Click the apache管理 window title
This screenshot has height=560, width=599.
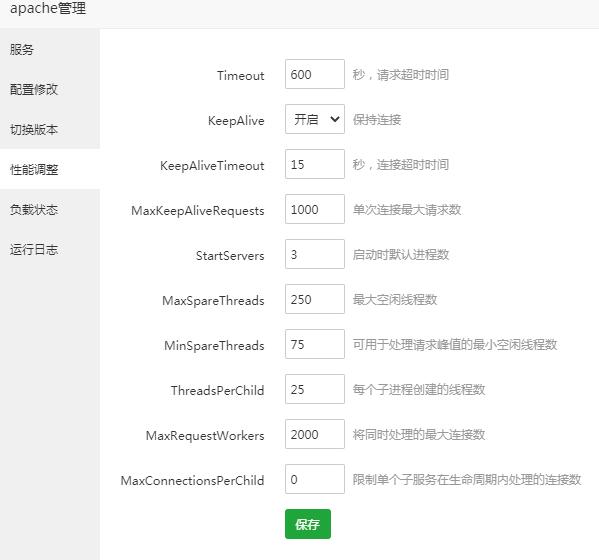tap(48, 8)
